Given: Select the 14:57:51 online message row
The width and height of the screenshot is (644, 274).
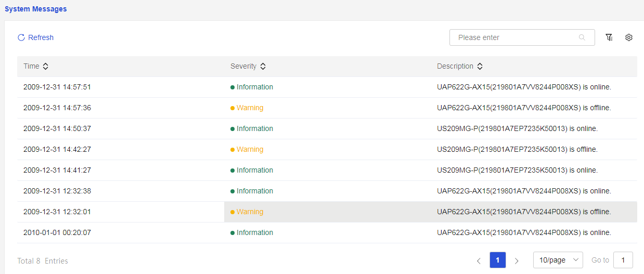Looking at the screenshot, I should point(327,87).
